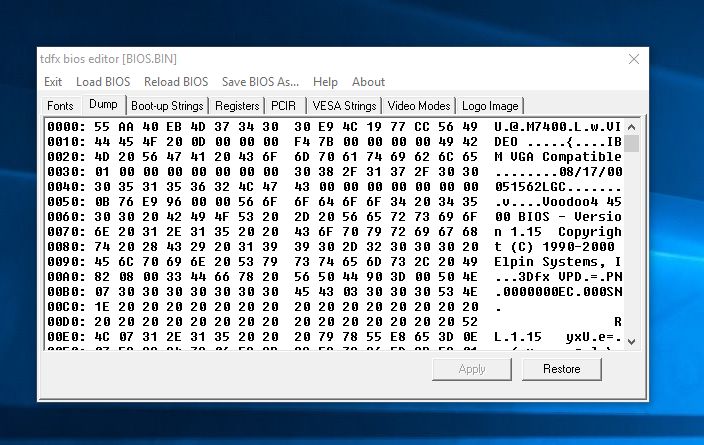Click offset label 00B0:

click(x=66, y=292)
